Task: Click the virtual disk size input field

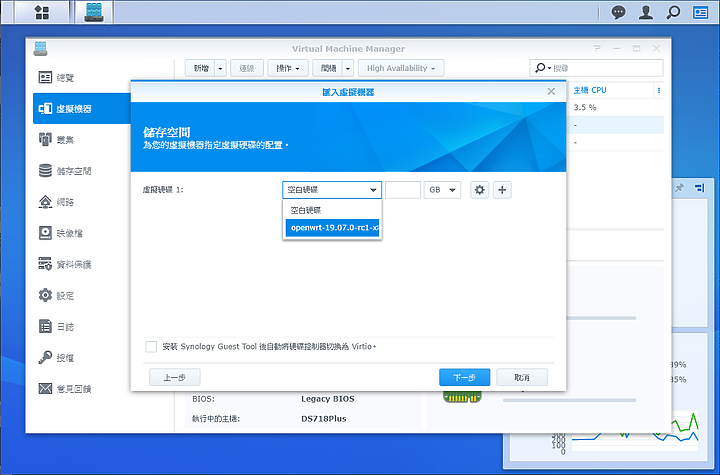Action: pos(403,190)
